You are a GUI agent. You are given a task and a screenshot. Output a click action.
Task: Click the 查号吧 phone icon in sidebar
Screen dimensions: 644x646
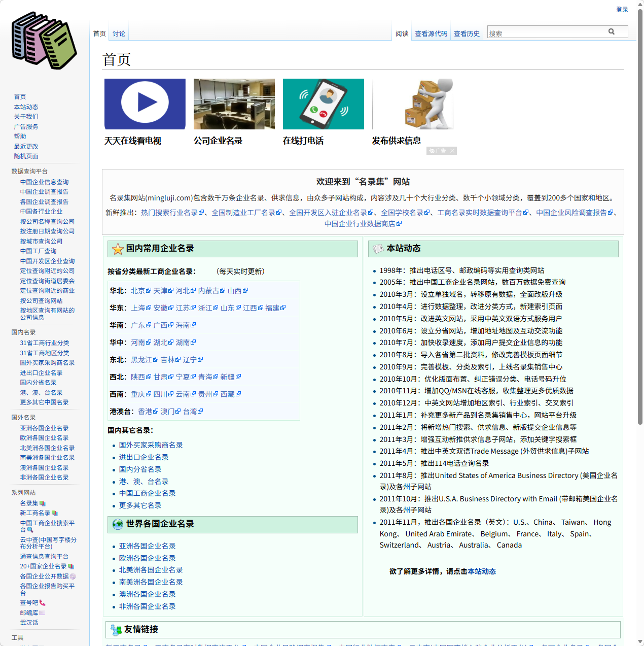[x=42, y=602]
